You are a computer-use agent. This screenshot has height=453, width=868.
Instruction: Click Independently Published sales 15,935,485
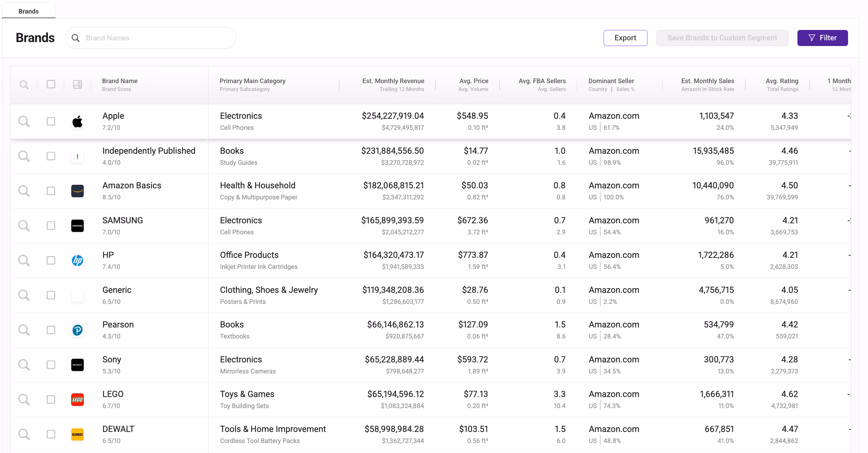[713, 151]
